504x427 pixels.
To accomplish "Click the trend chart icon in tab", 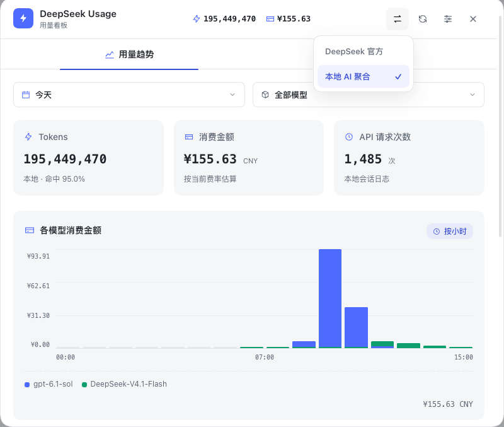I will (110, 54).
